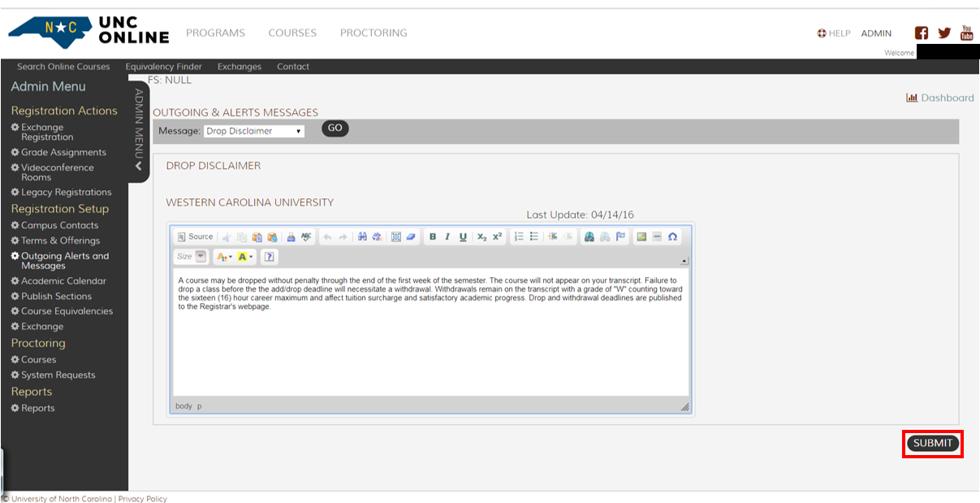Insert a numbered list
The height and width of the screenshot is (503, 980).
point(519,236)
